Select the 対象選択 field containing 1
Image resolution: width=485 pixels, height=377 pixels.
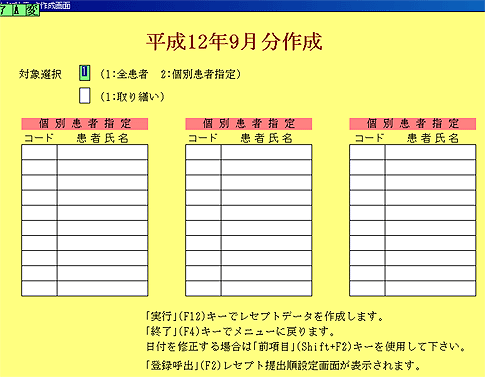click(x=85, y=73)
